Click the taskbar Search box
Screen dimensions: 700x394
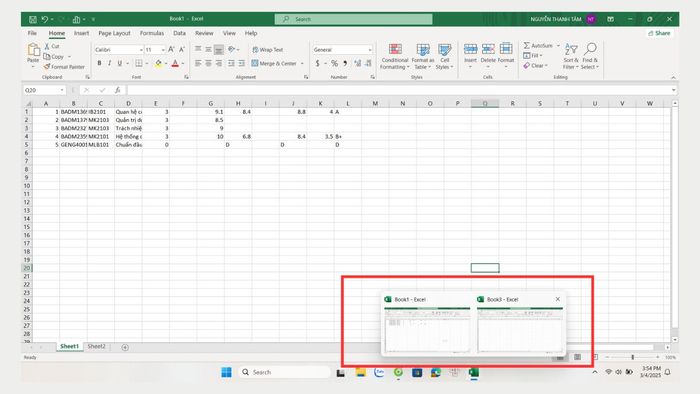[x=284, y=372]
